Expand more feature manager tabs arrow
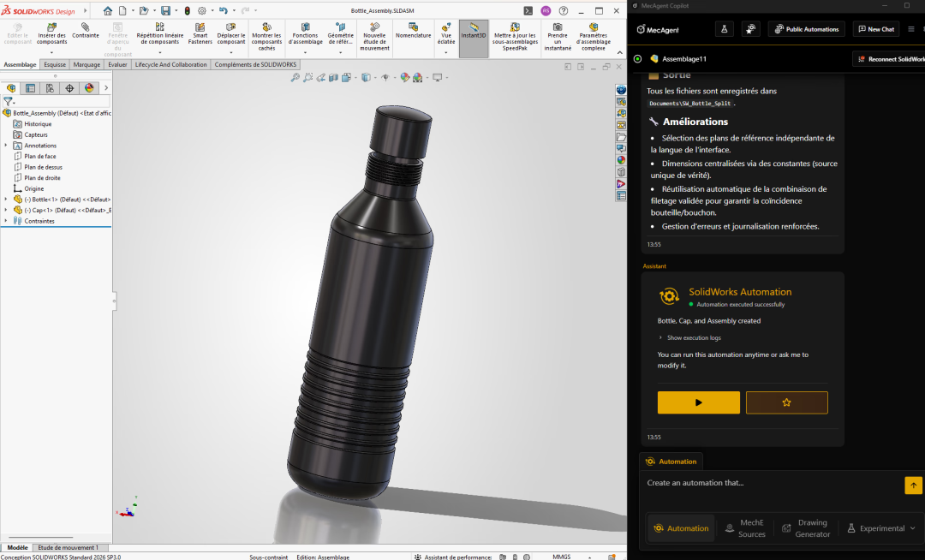The image size is (925, 560). point(106,88)
